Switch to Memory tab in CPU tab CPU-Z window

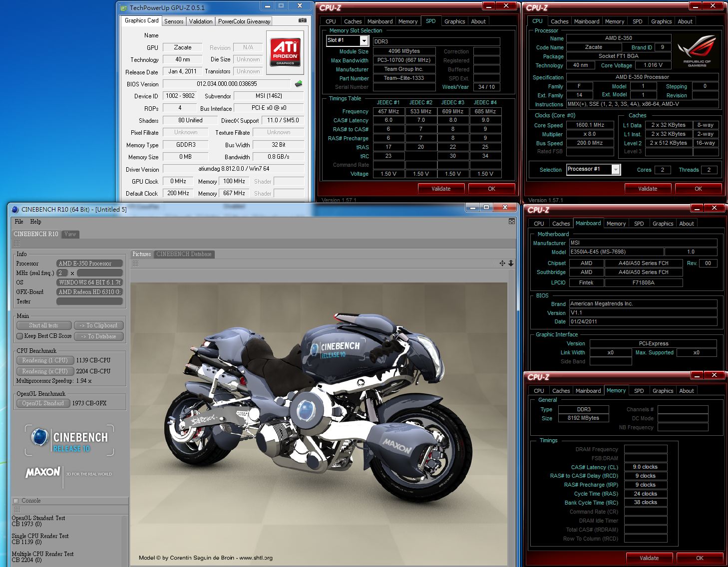coord(614,21)
